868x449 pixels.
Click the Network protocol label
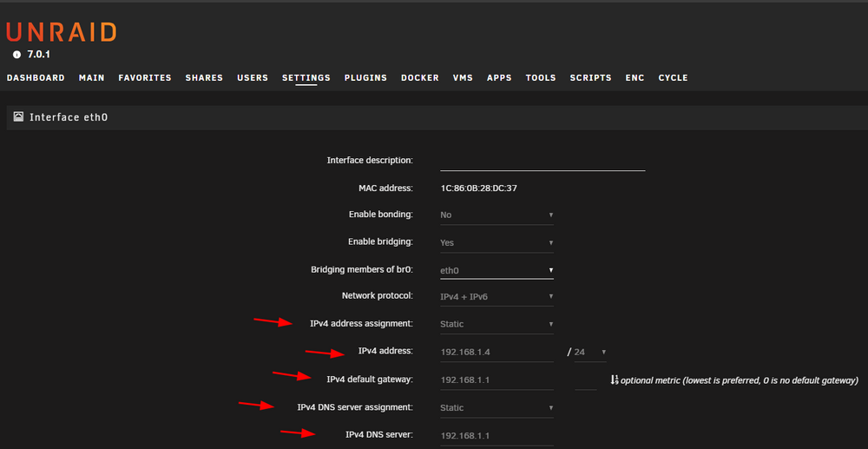[378, 296]
